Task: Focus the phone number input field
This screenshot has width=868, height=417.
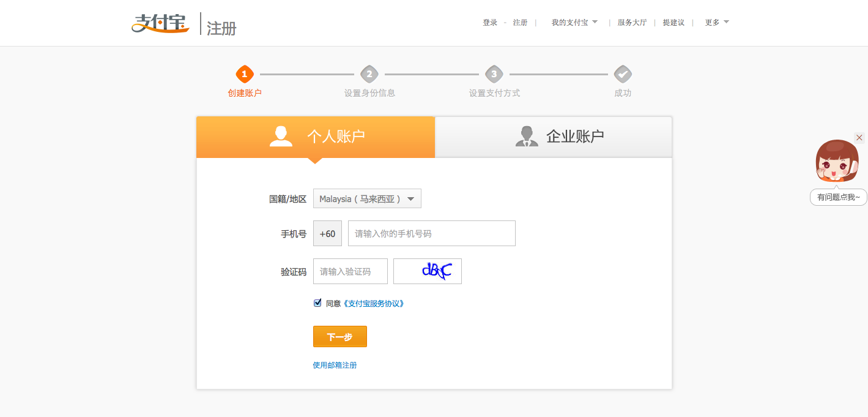Action: pyautogui.click(x=432, y=233)
